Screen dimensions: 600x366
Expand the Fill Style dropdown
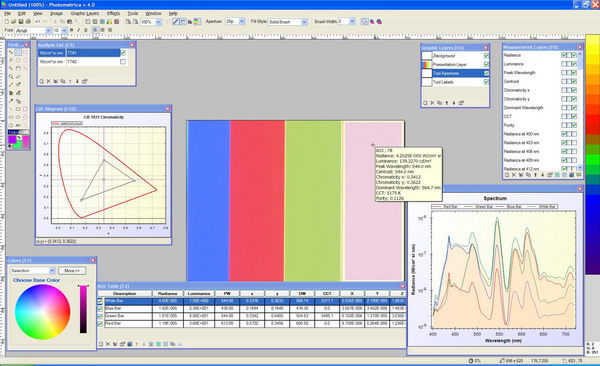tap(305, 22)
